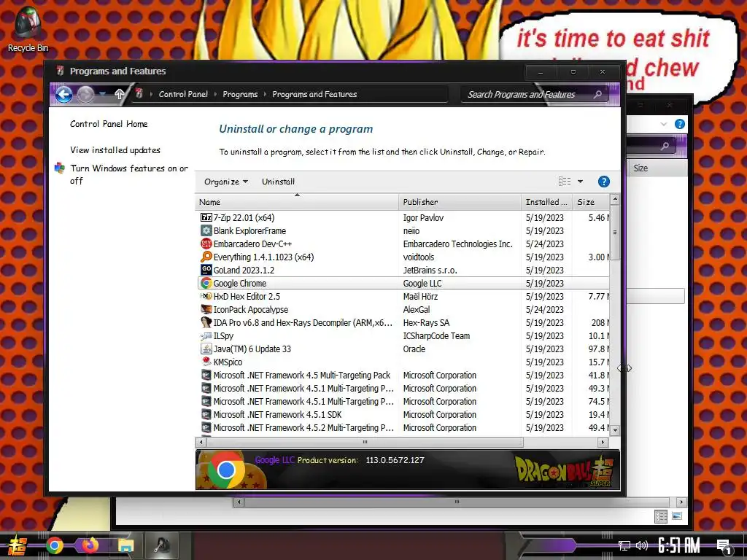
Task: Open View installed updates link
Action: click(115, 150)
